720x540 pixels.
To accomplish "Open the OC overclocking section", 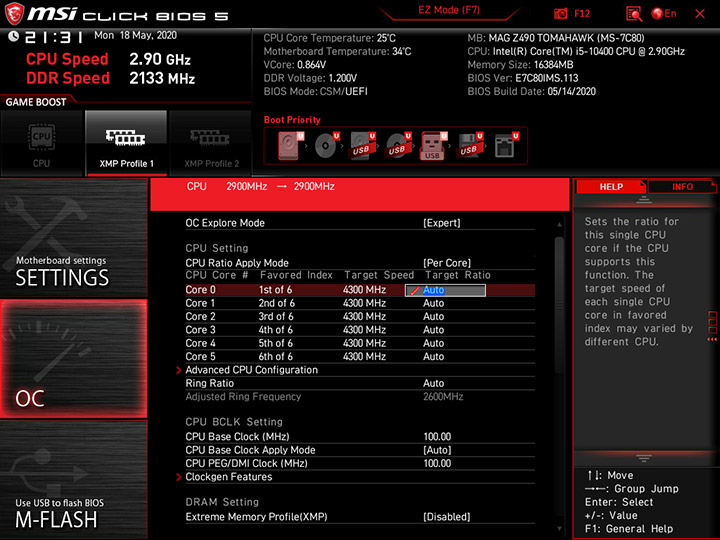I will [x=73, y=359].
